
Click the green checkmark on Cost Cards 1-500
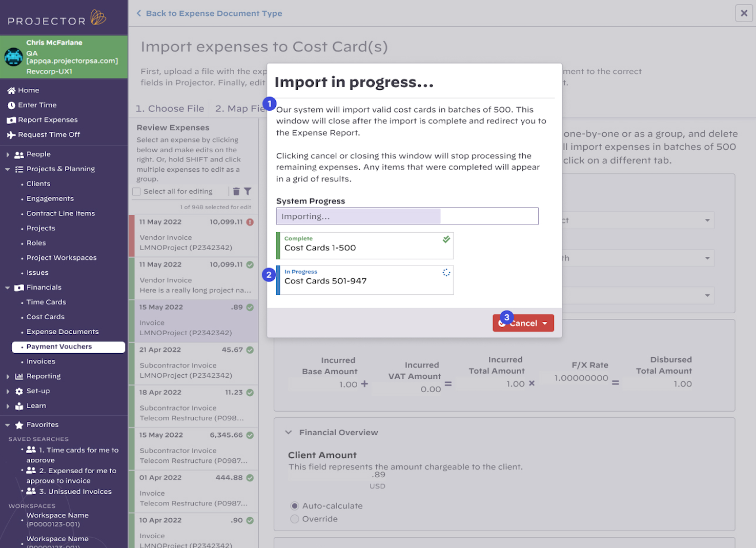point(446,239)
